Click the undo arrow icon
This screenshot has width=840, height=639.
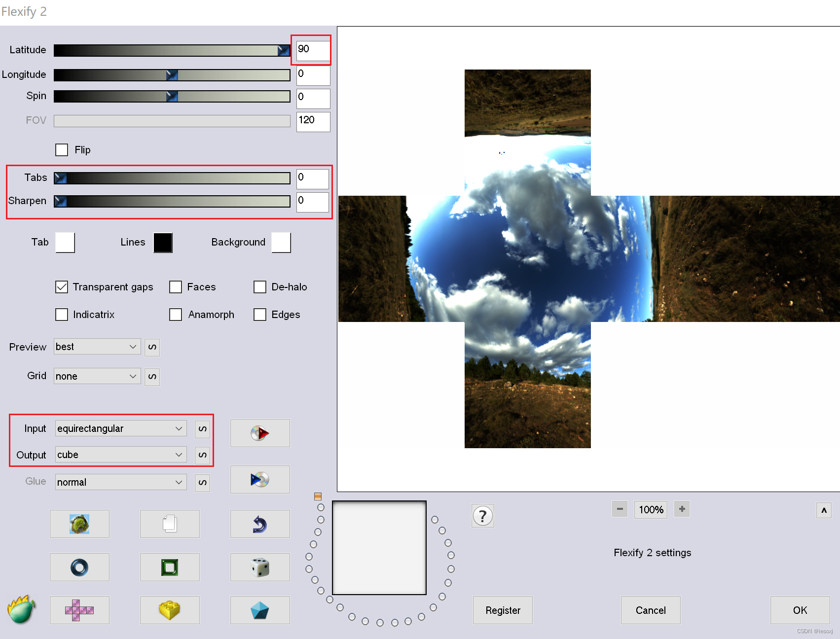point(260,524)
